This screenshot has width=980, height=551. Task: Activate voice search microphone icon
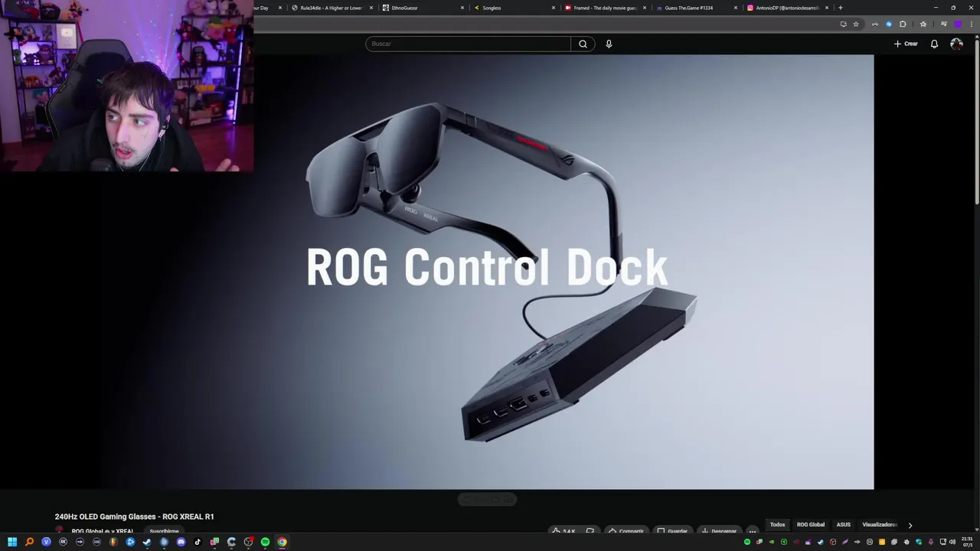click(x=609, y=44)
